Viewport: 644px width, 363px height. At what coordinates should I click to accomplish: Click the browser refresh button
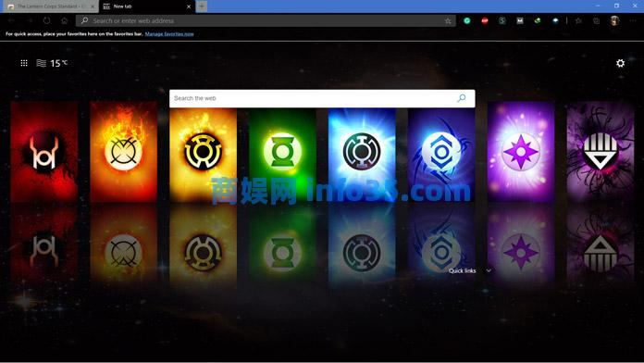point(47,20)
